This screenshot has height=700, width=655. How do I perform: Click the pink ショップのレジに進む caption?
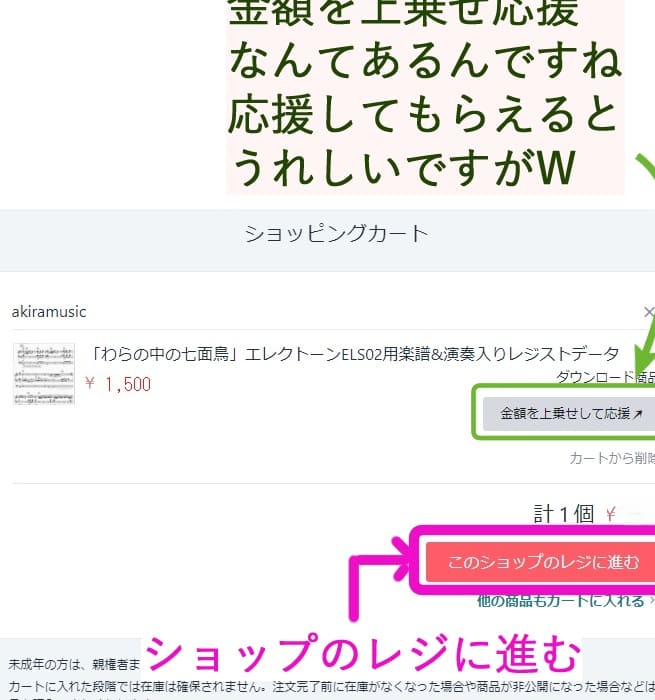point(363,653)
